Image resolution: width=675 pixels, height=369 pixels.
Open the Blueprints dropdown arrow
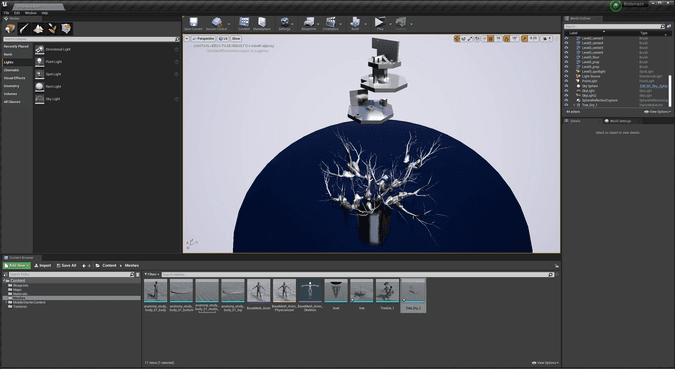pos(318,24)
